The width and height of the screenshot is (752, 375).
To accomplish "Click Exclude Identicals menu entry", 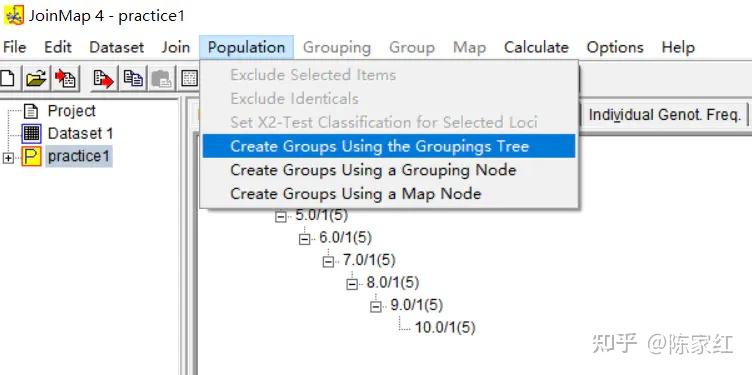I will [x=389, y=99].
